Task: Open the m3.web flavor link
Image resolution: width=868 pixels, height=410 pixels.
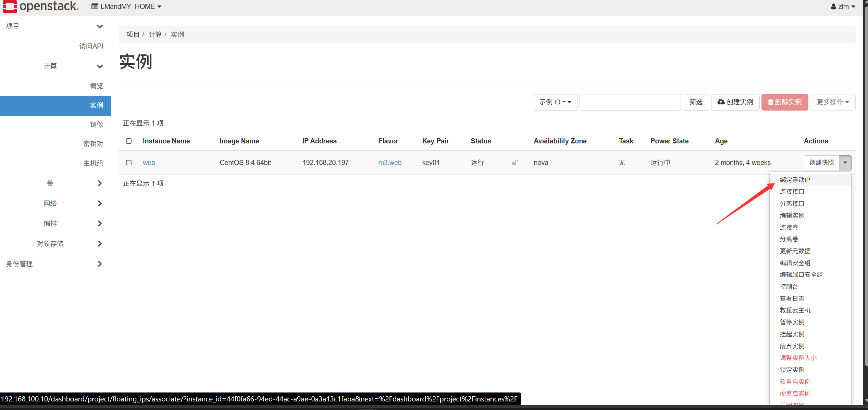Action: click(390, 163)
